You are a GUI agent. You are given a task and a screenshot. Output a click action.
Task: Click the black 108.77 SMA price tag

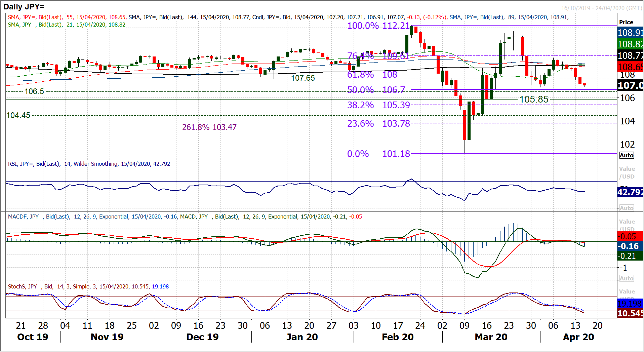pyautogui.click(x=630, y=55)
